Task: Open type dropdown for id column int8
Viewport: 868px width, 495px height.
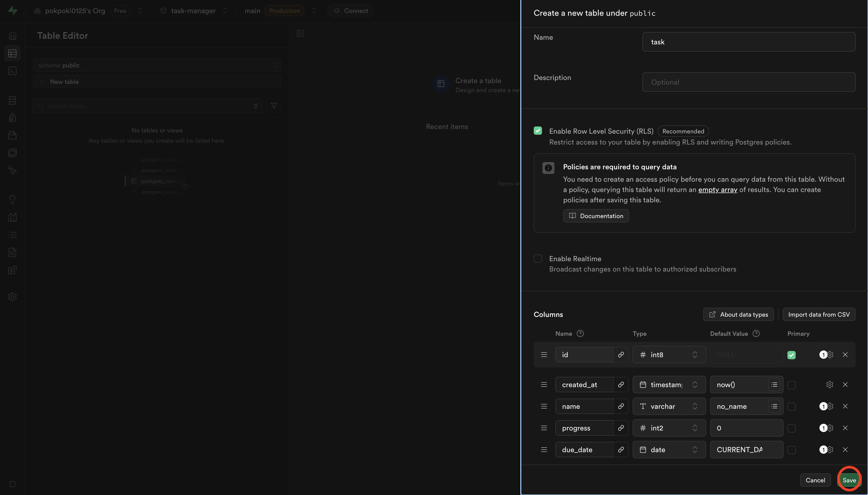Action: pyautogui.click(x=669, y=355)
